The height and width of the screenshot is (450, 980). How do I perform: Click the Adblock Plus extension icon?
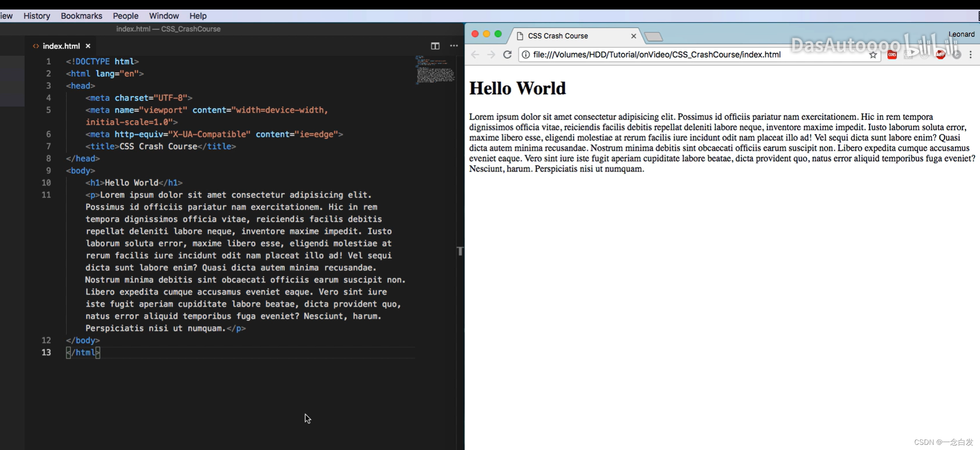tap(941, 55)
